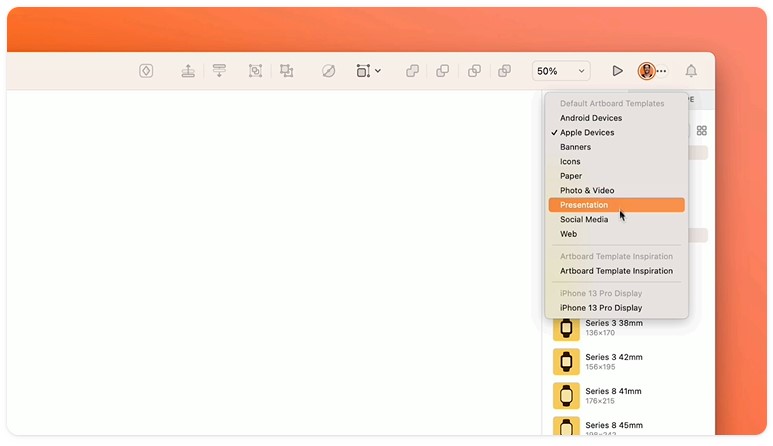Screen dimensions: 773x446
Task: Select the checked Apple Devices menu item
Action: click(616, 133)
